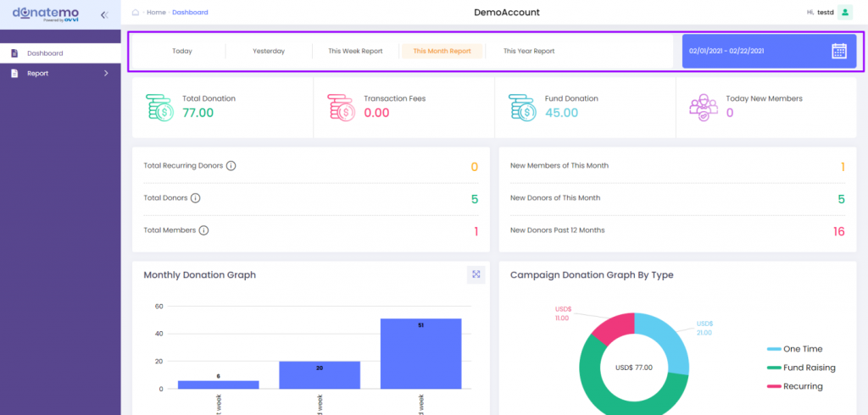Expand the Report menu chevron
Viewport: 868px width, 415px height.
point(106,73)
